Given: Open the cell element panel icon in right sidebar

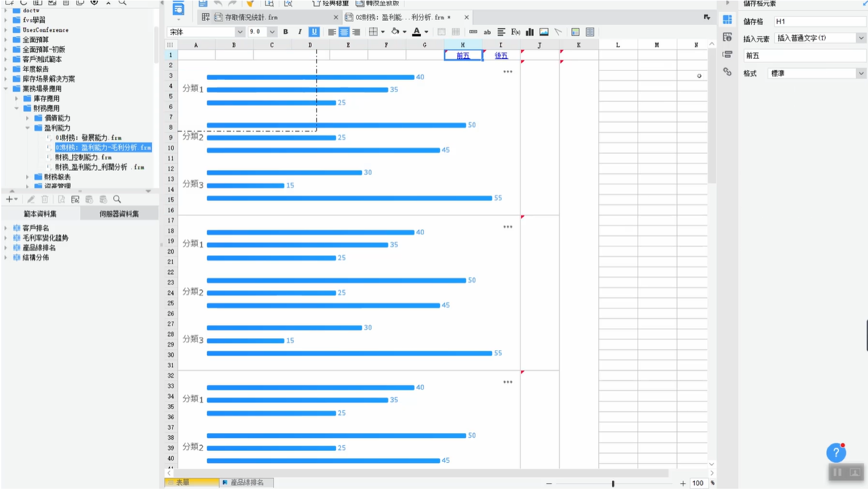Looking at the screenshot, I should pyautogui.click(x=727, y=20).
